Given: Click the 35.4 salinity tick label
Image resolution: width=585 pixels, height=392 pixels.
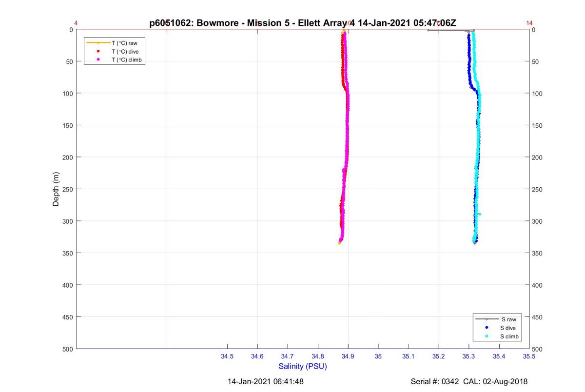Looking at the screenshot, I should (499, 357).
